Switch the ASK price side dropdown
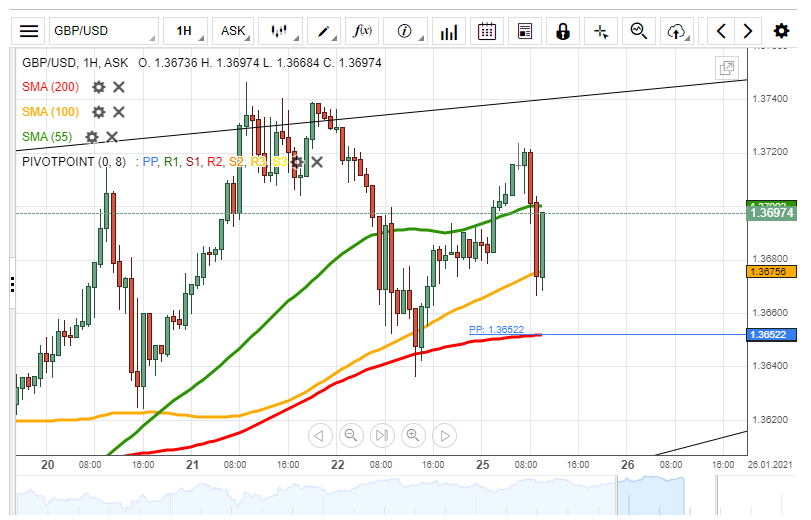The image size is (811, 520). pos(233,31)
